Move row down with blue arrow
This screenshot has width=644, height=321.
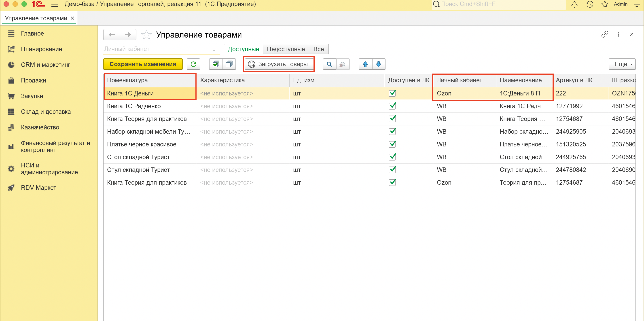pyautogui.click(x=379, y=64)
